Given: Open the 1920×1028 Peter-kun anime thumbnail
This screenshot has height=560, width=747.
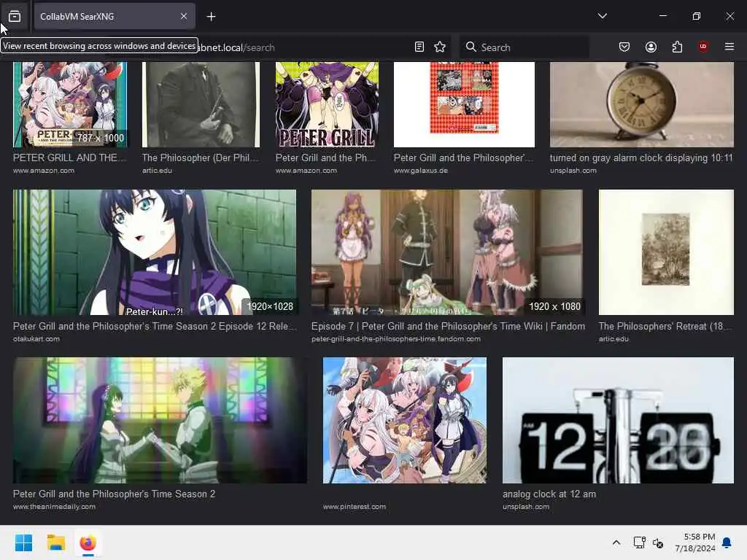Looking at the screenshot, I should point(155,252).
